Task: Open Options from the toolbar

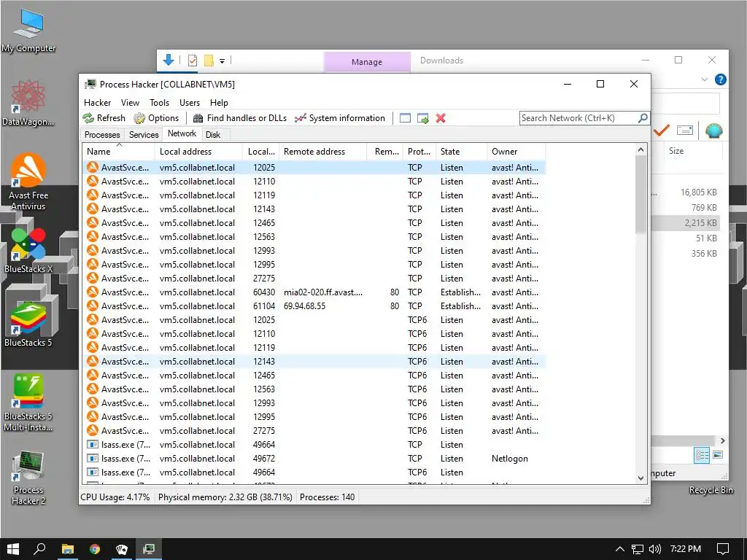Action: pyautogui.click(x=156, y=118)
